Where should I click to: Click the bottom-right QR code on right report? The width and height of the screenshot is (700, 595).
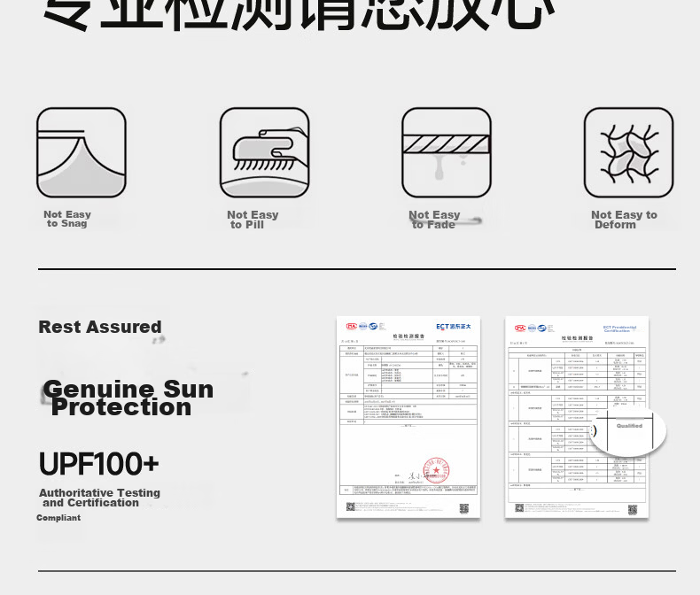tap(633, 510)
